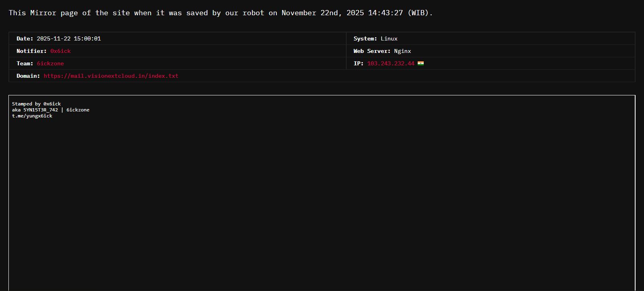Image resolution: width=644 pixels, height=291 pixels.
Task: Open the 6ickzone team link
Action: click(x=50, y=63)
